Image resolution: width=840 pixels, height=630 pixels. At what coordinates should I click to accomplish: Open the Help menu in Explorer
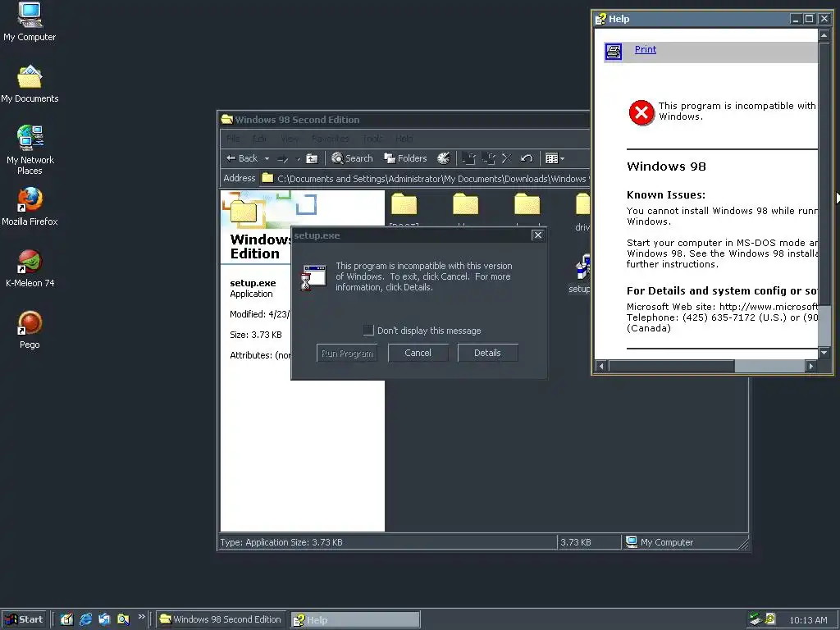coord(404,139)
